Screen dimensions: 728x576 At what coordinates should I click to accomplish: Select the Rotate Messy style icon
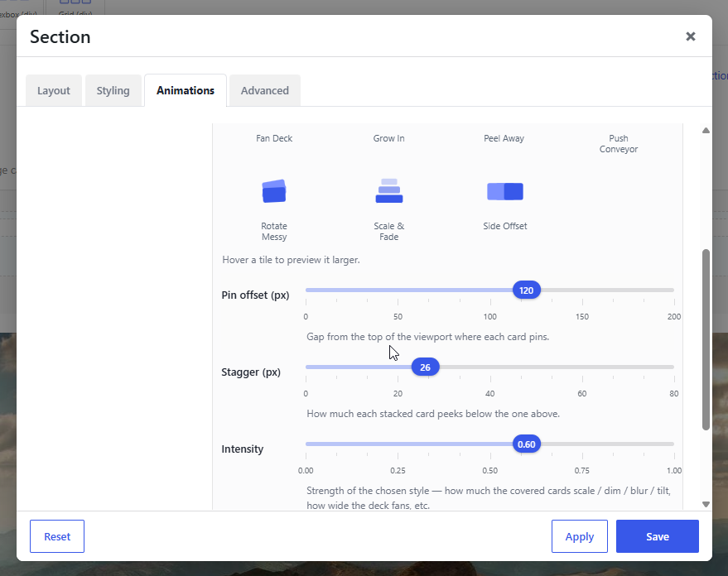[x=274, y=191]
